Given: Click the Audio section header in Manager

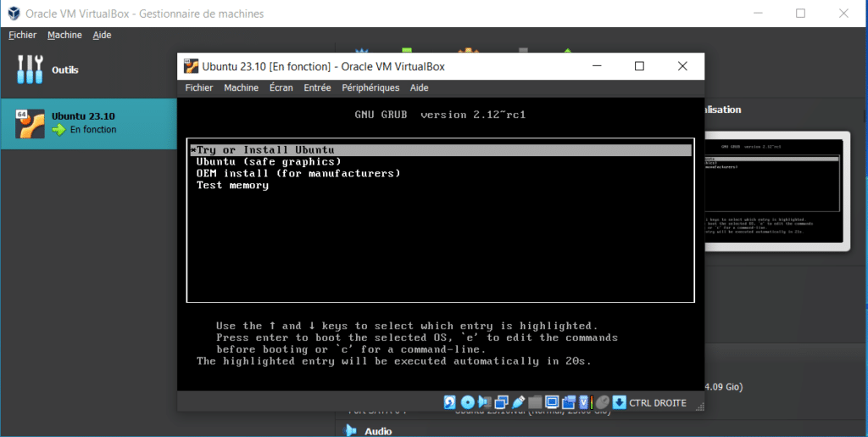Looking at the screenshot, I should click(x=378, y=431).
